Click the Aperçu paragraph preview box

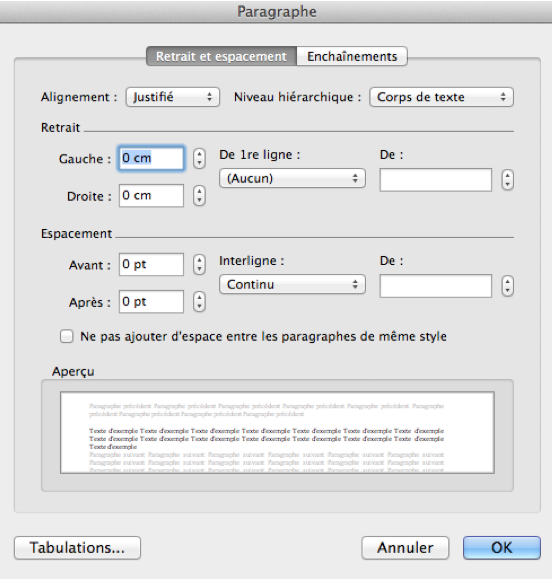coord(277,432)
